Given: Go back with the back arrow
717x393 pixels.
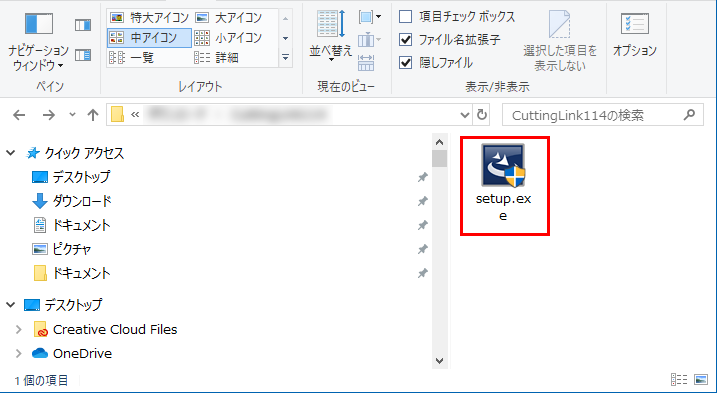Looking at the screenshot, I should point(19,115).
